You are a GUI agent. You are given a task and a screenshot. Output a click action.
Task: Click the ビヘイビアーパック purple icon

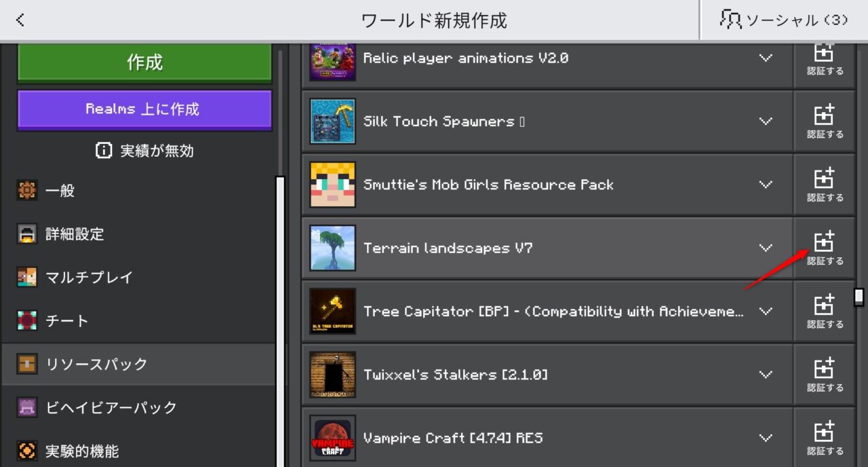click(27, 407)
